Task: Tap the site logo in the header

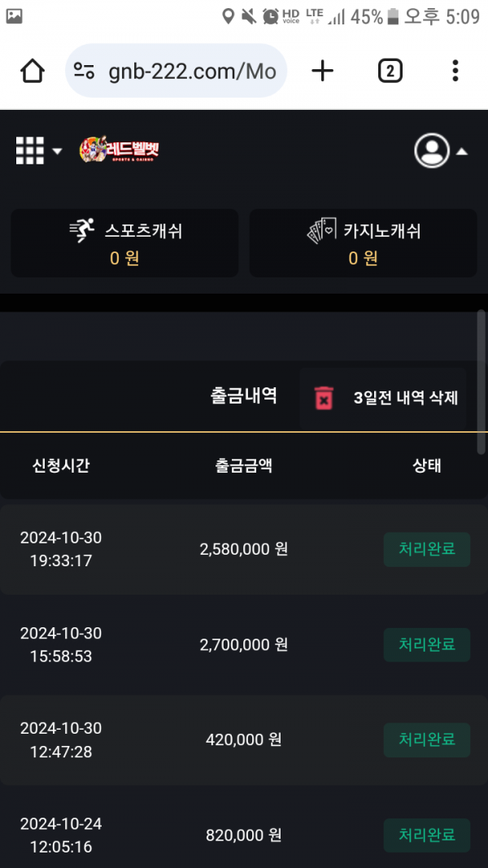Action: (x=119, y=150)
